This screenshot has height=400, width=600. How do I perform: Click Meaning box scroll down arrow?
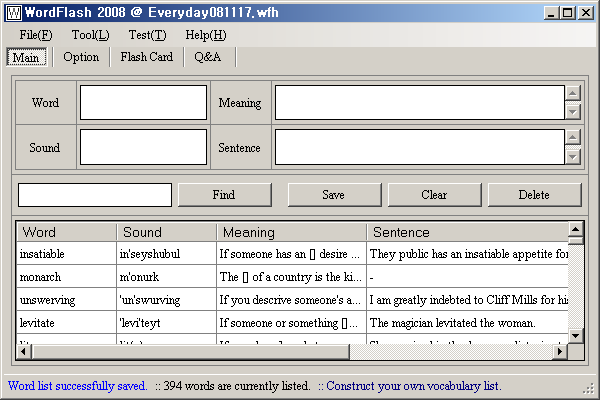(x=573, y=112)
